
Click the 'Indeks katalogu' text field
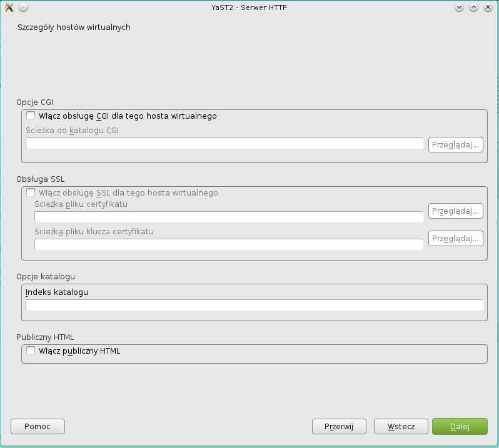click(254, 305)
